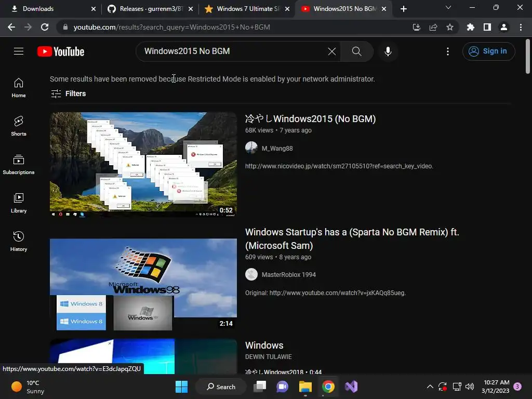This screenshot has width=532, height=399.
Task: Open Visual Studio from taskbar
Action: pyautogui.click(x=351, y=387)
